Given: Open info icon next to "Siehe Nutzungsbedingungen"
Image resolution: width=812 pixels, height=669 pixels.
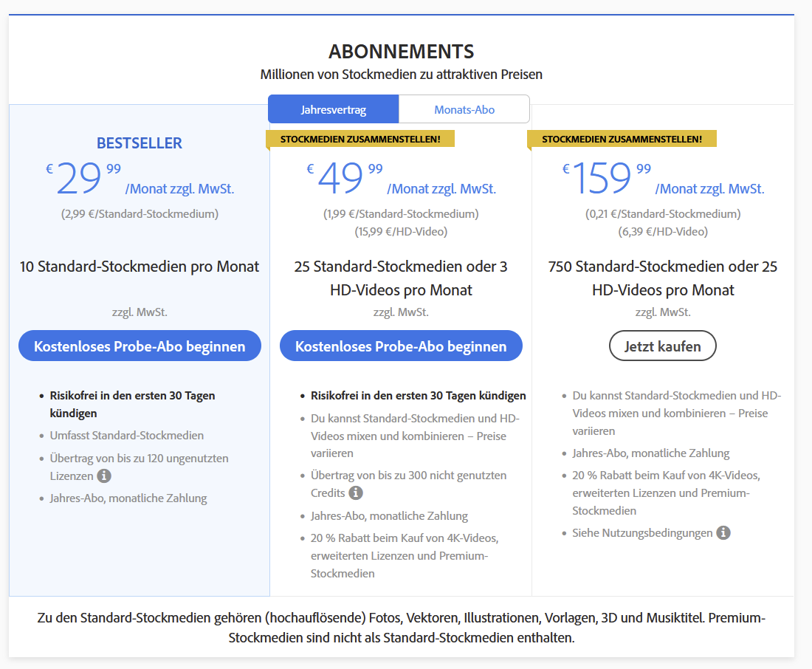Looking at the screenshot, I should [722, 532].
